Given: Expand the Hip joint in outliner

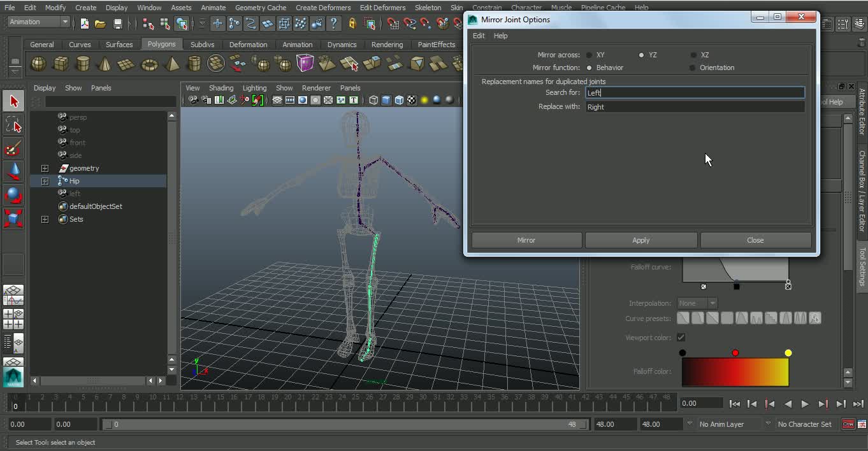Looking at the screenshot, I should click(45, 181).
